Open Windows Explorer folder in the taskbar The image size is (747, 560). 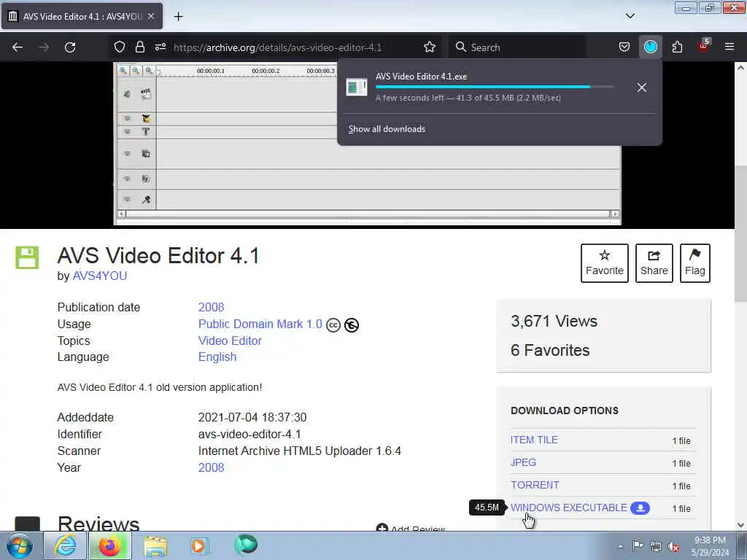pyautogui.click(x=155, y=545)
